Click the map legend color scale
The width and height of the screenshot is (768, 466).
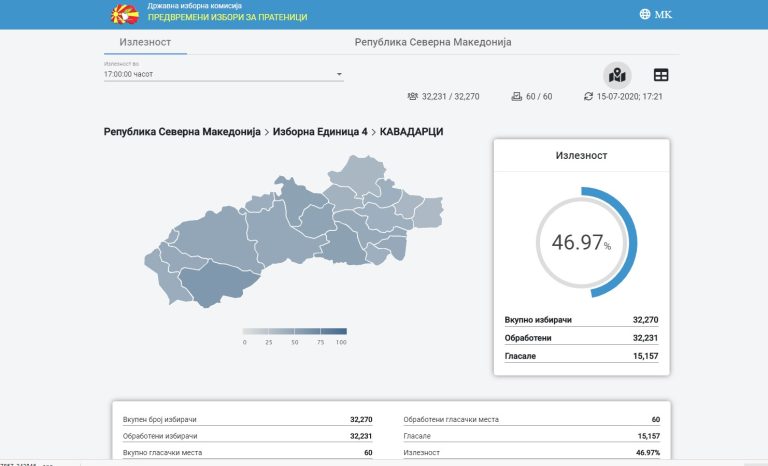pos(295,331)
